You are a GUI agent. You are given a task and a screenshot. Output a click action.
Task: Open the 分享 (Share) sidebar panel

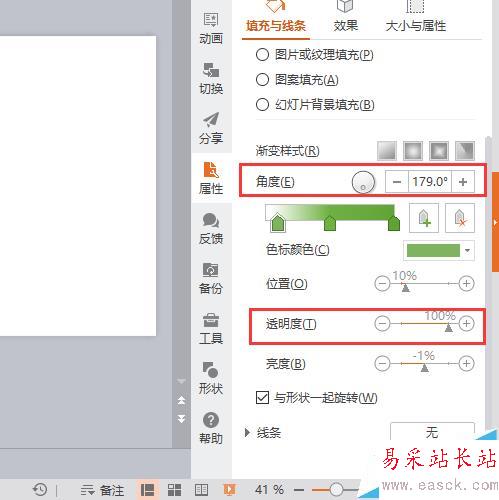point(211,128)
